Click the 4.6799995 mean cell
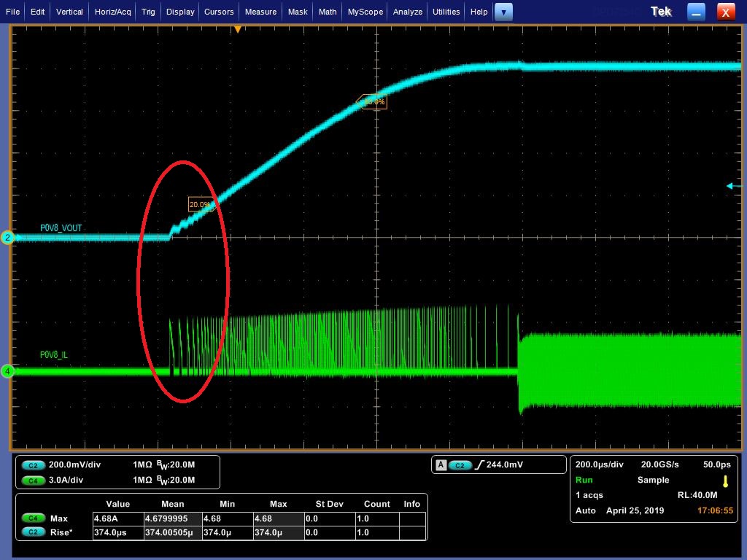Viewport: 747px width, 560px height. tap(173, 518)
